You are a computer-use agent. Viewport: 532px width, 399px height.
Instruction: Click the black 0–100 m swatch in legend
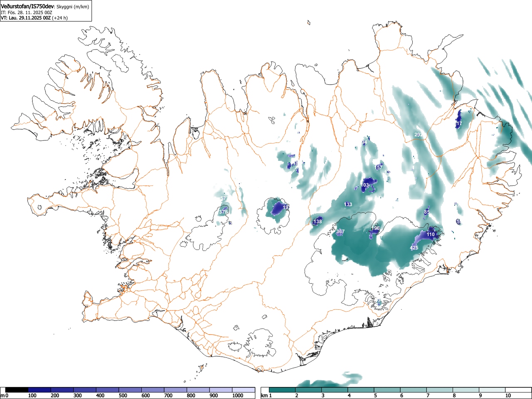coord(17,390)
